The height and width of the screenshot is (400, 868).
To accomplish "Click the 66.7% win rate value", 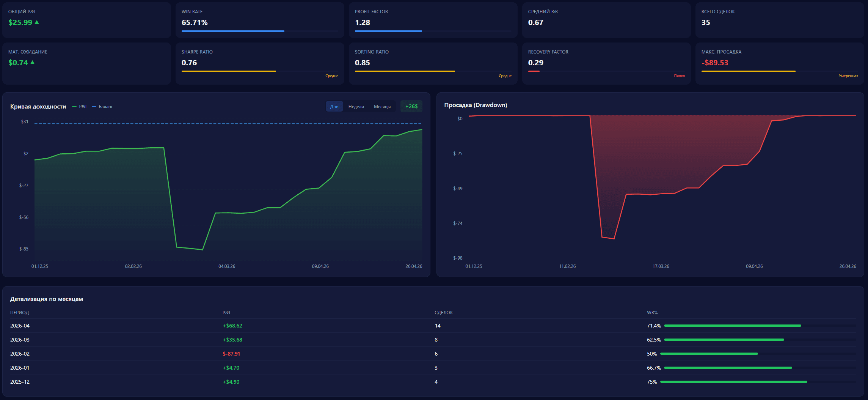I will (654, 368).
